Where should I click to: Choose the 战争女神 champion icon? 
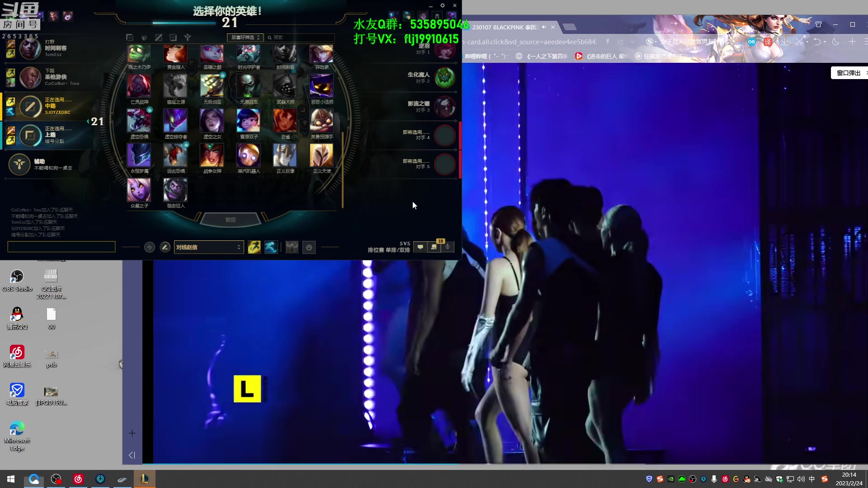212,155
